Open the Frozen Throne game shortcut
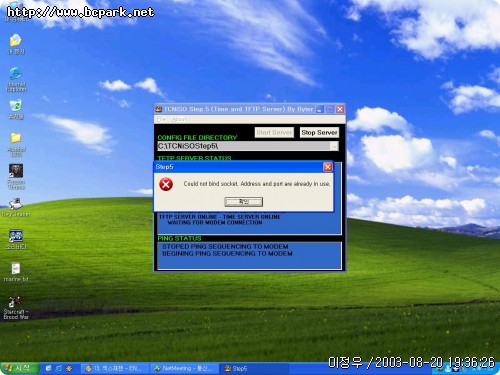Viewport: 500px width, 375px height. click(x=16, y=176)
